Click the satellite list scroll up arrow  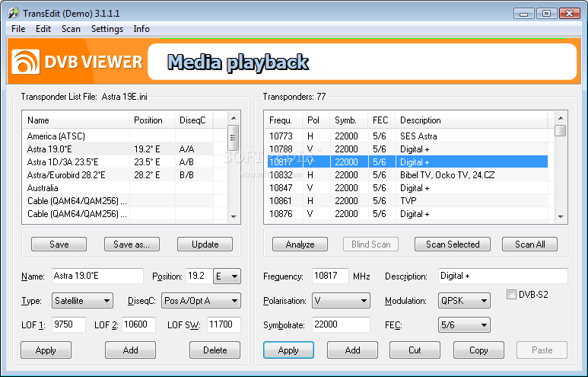coord(234,118)
